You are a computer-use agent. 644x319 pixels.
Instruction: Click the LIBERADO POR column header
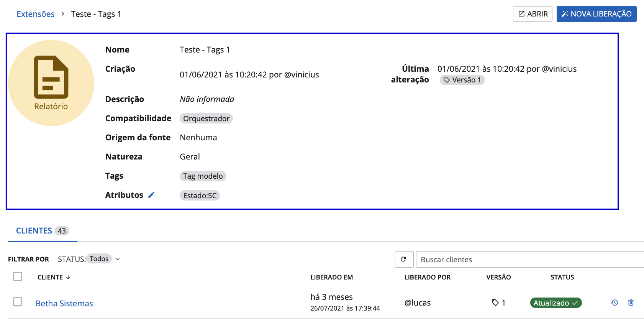click(x=428, y=277)
